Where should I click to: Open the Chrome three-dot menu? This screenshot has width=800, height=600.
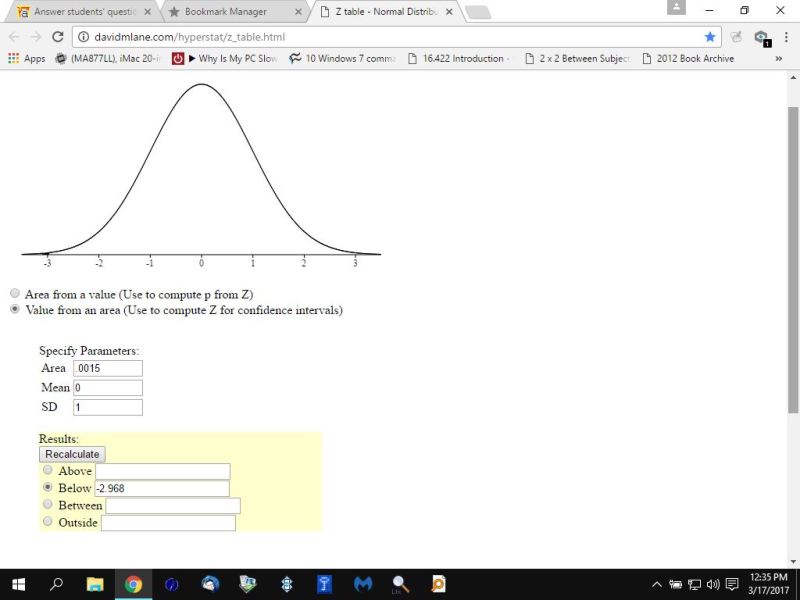pyautogui.click(x=786, y=37)
